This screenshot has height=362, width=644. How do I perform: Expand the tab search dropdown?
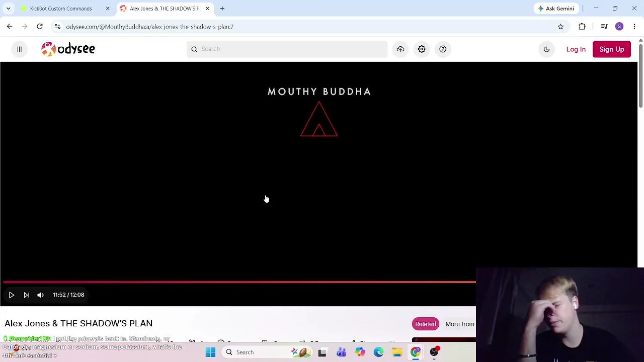point(8,9)
